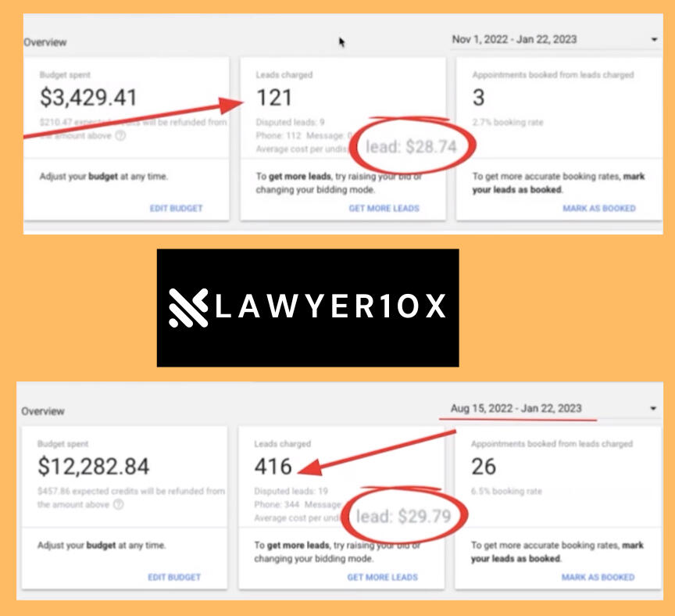The height and width of the screenshot is (616, 675).
Task: Click MARK AS BOOKED in 3 appointments card
Action: click(x=598, y=208)
